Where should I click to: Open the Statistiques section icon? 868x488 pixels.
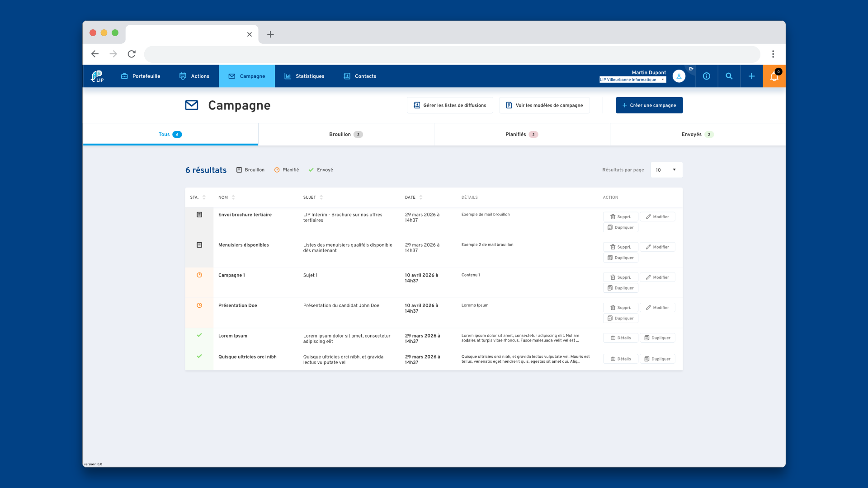[288, 76]
